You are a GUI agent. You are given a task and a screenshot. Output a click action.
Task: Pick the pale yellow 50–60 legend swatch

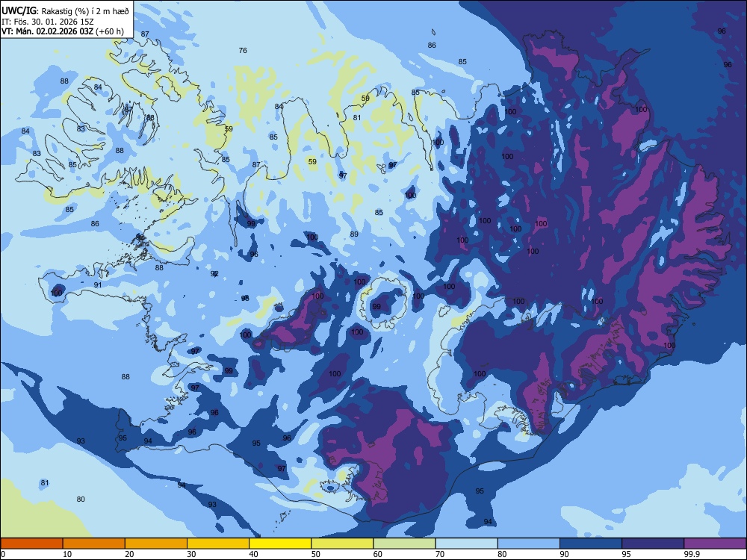[342, 544]
